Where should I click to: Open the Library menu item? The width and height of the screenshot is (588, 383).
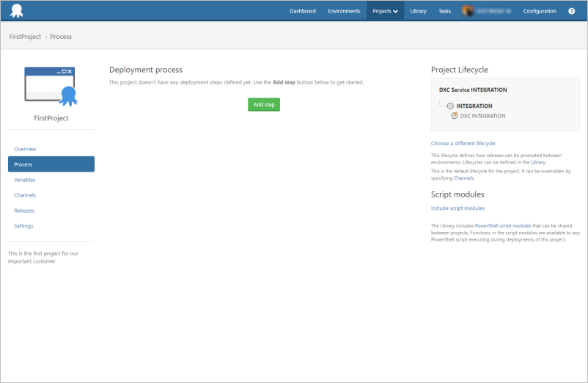(419, 11)
